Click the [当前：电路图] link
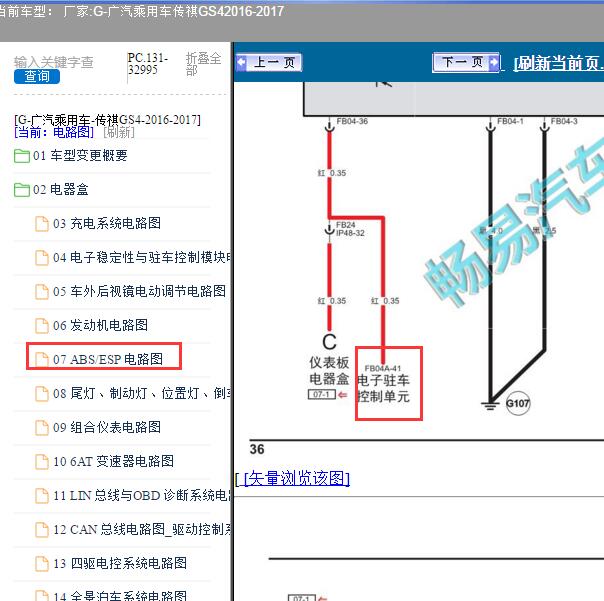Screen dimensions: 604x601 (54, 133)
